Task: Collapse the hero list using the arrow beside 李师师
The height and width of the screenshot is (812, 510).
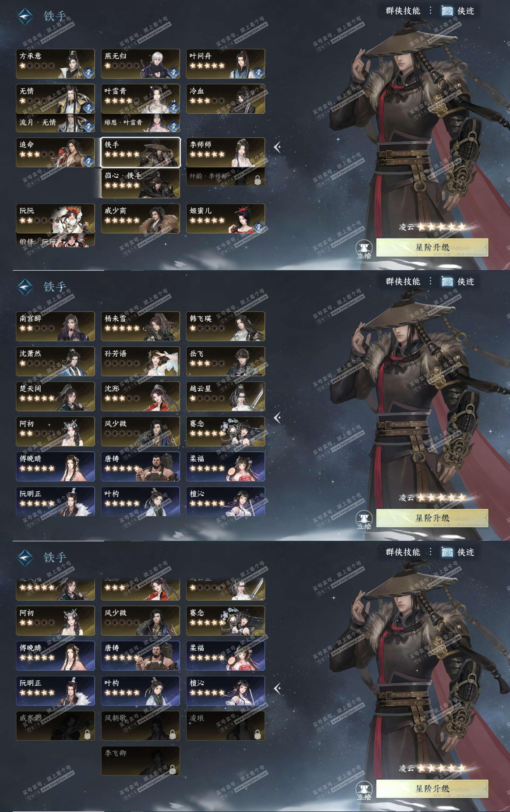Action: [277, 147]
